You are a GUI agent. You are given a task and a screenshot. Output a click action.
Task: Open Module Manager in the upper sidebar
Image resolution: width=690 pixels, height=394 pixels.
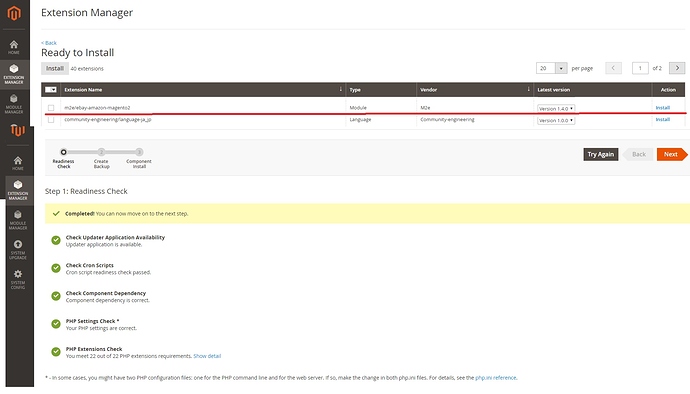(14, 104)
